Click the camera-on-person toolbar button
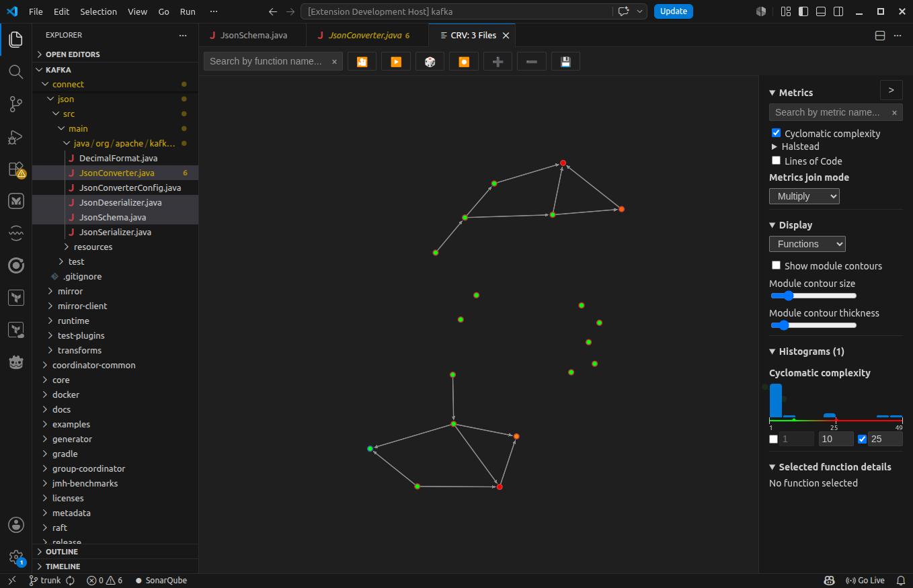Viewport: 913px width, 588px height. pyautogui.click(x=362, y=61)
